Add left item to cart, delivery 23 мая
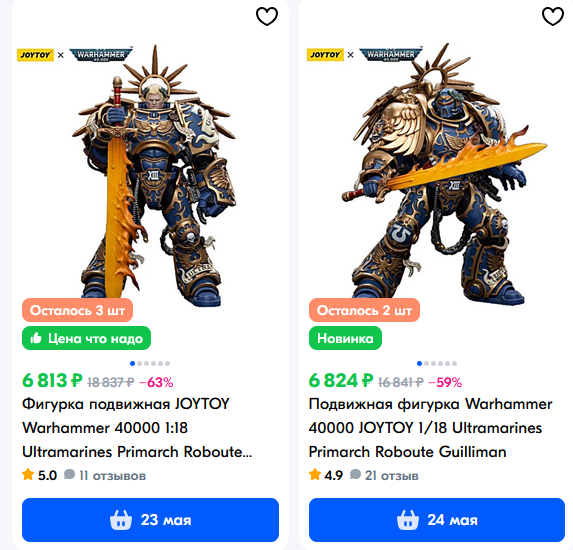 150,520
